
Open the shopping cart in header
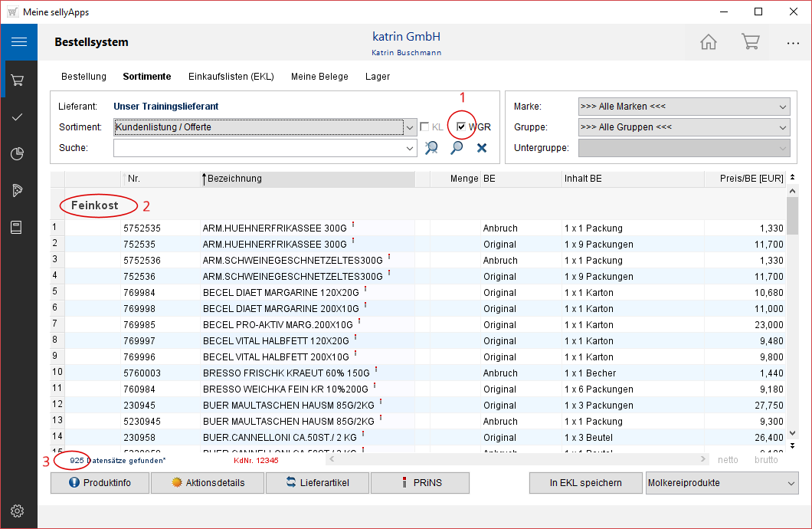point(750,42)
